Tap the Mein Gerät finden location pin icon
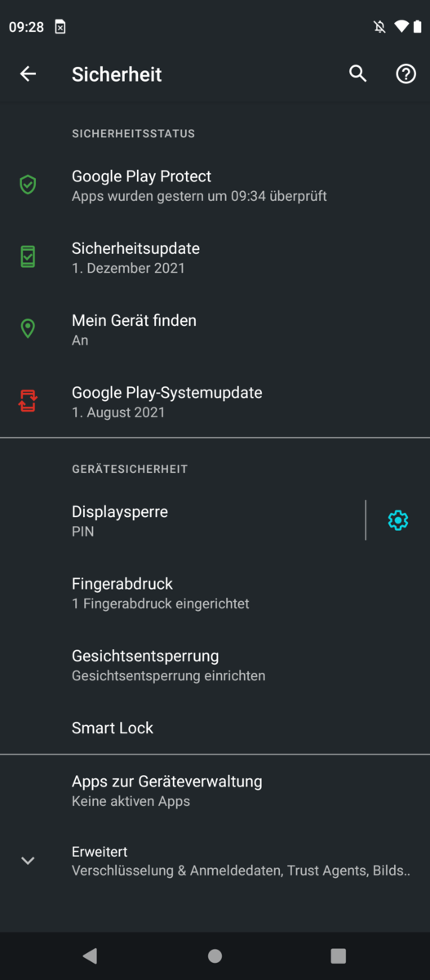Screen dimensions: 430x980 [28, 329]
